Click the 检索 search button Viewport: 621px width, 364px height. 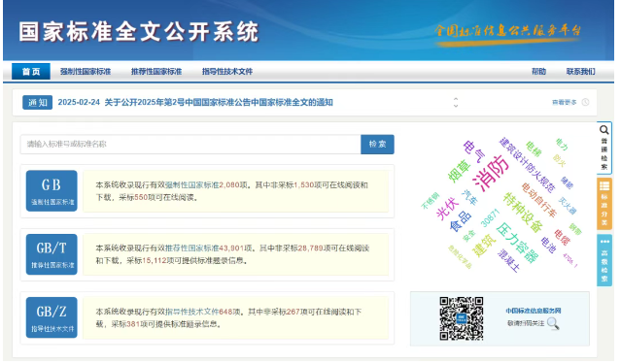[x=377, y=144]
